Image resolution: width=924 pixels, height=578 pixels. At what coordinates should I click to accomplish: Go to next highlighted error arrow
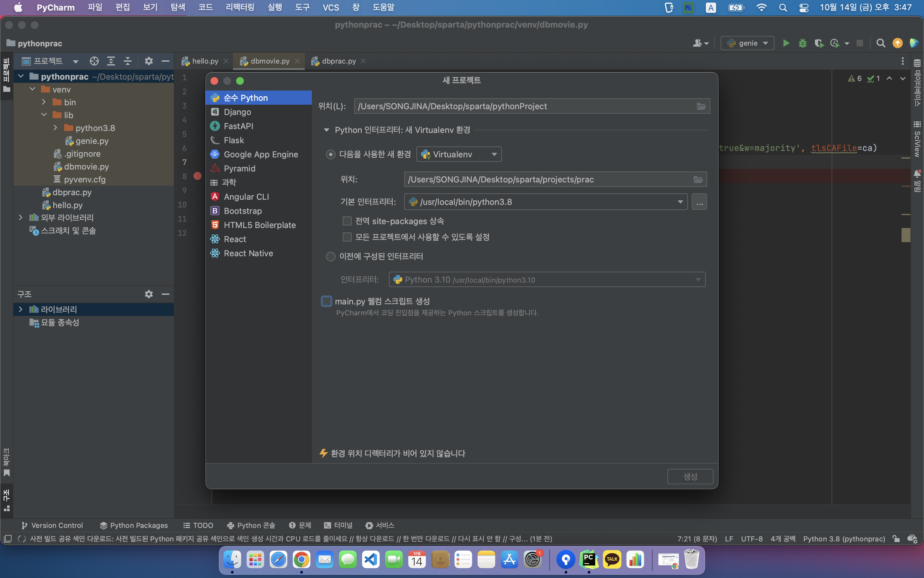point(903,78)
